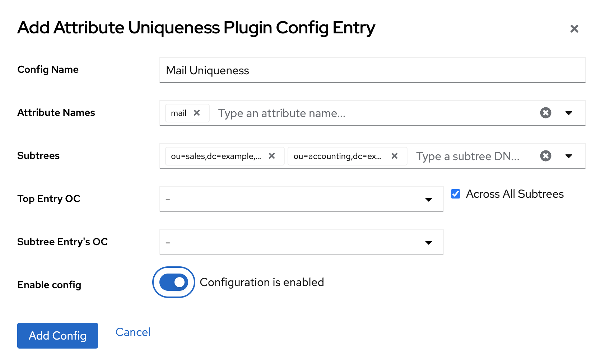
Task: Clear all Subtrees selections
Action: tap(545, 156)
